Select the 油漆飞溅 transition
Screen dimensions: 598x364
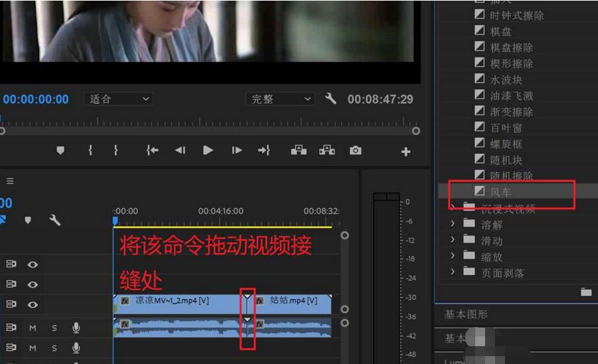(512, 96)
